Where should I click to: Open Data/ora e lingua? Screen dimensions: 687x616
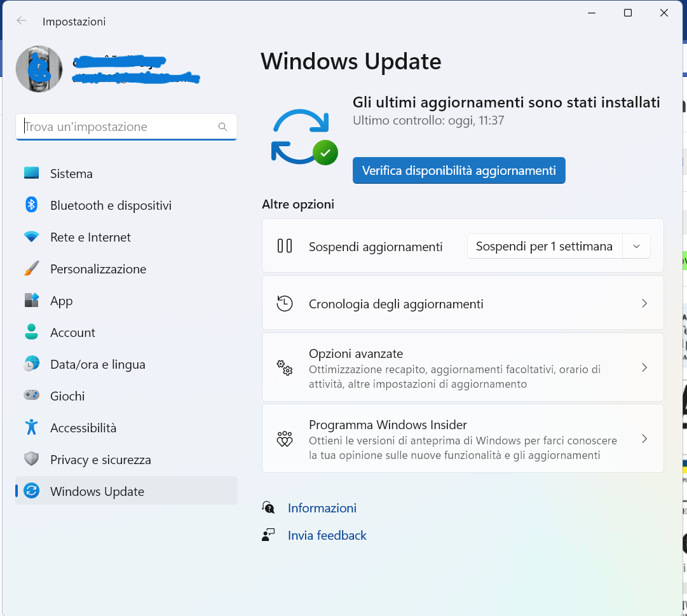coord(126,364)
